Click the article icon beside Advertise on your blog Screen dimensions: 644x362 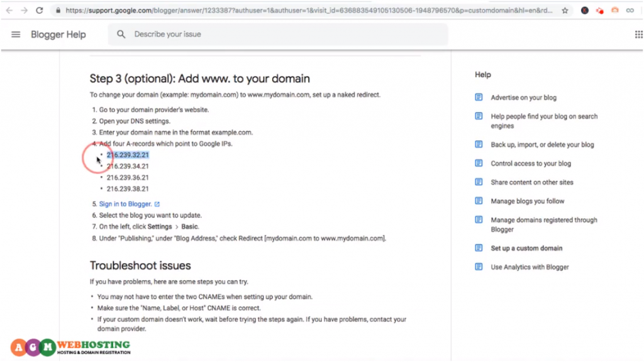[479, 97]
